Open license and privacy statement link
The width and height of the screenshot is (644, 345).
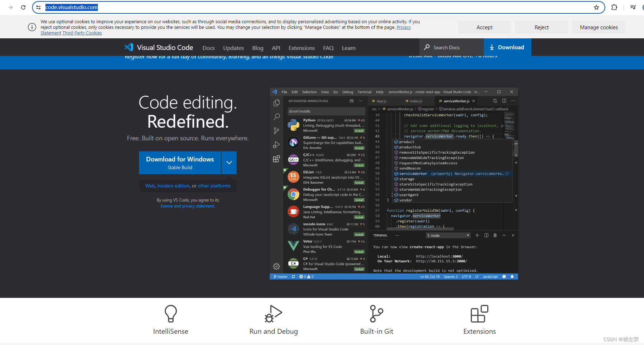188,206
